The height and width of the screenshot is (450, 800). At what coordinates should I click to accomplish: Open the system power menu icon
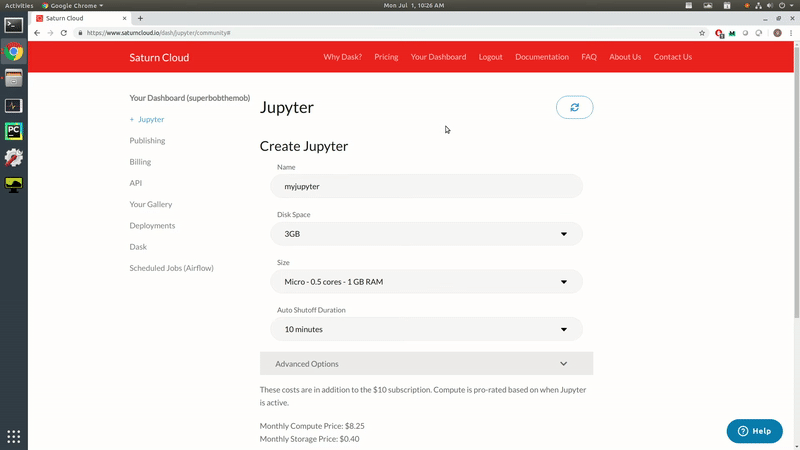[x=782, y=5]
